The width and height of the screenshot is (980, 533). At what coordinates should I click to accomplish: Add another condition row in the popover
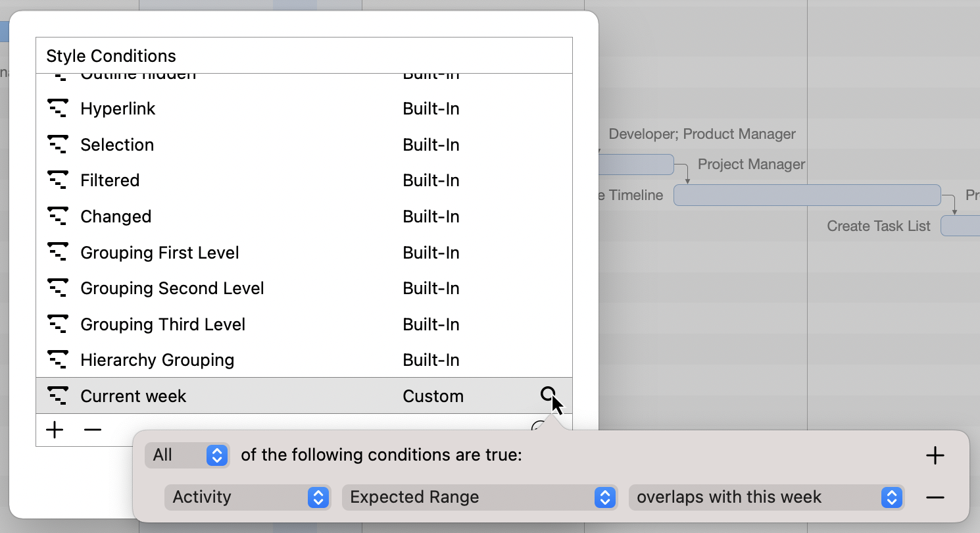[935, 455]
